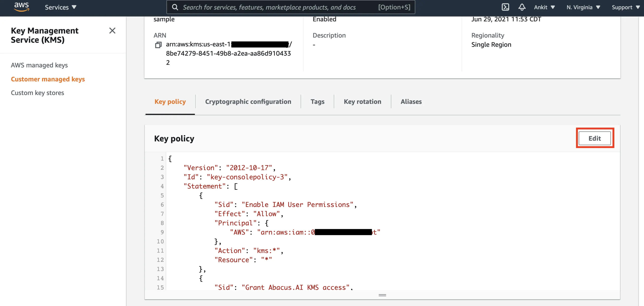
Task: Open AWS CloudShell from the top bar
Action: tap(505, 7)
